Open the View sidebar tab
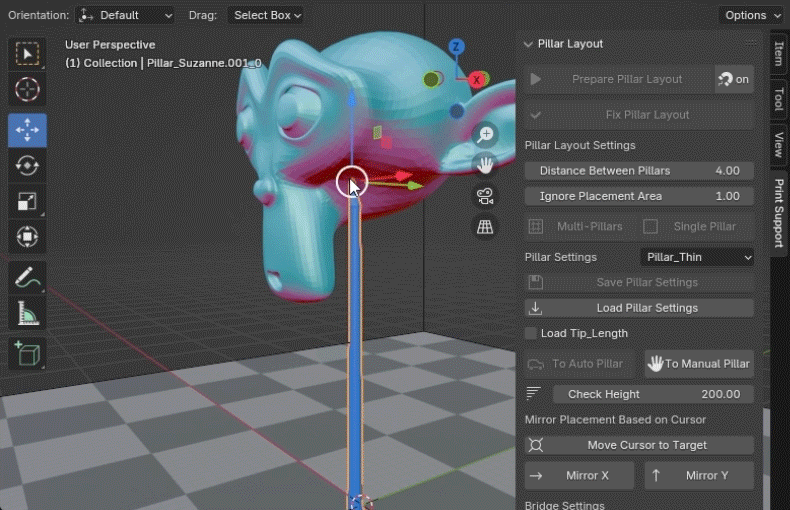The width and height of the screenshot is (790, 510). (x=779, y=145)
